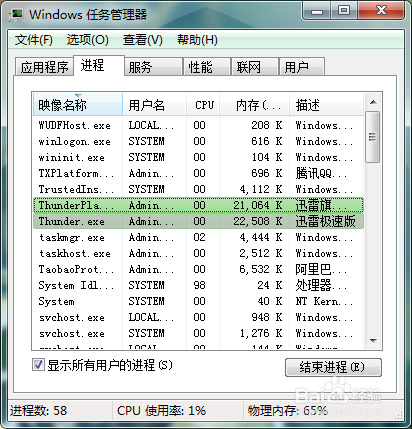412x429 pixels.
Task: Click the scrollbar up arrow
Action: coord(373,102)
